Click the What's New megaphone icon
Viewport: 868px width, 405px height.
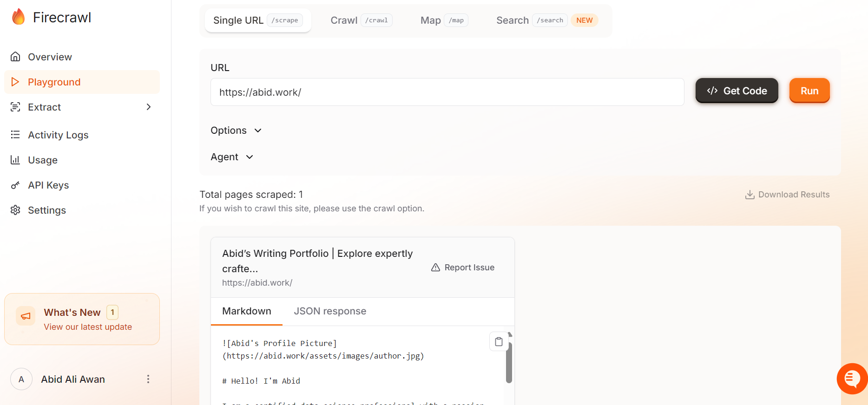click(26, 316)
